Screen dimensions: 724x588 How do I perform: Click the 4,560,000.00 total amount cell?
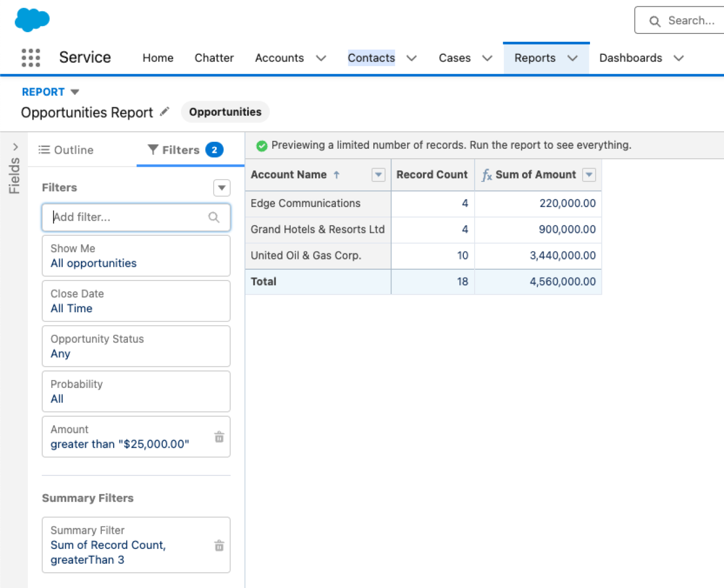(x=538, y=282)
